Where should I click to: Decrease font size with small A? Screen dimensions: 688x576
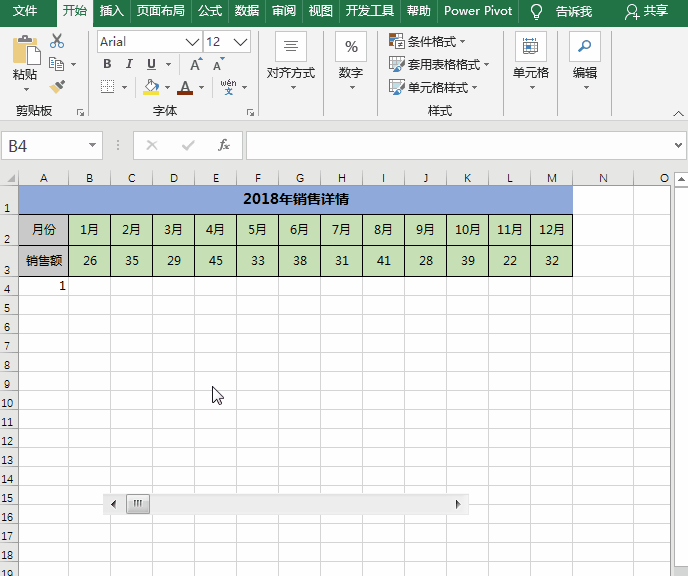218,64
